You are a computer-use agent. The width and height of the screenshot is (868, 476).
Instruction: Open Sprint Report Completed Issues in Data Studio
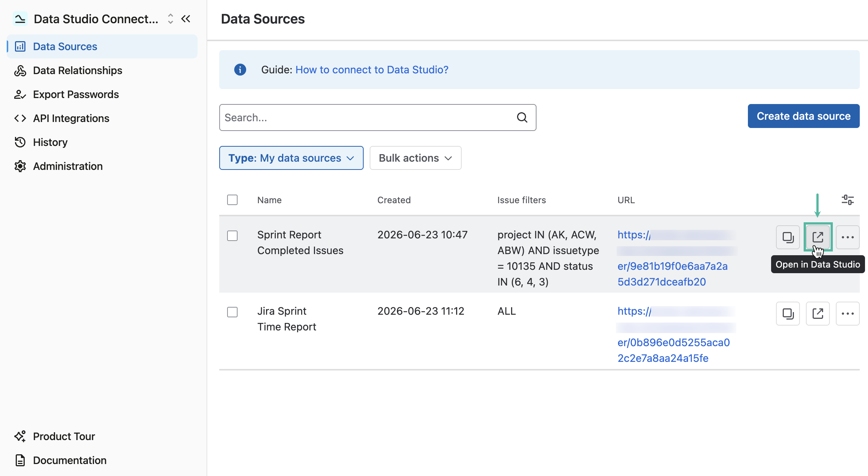(818, 237)
